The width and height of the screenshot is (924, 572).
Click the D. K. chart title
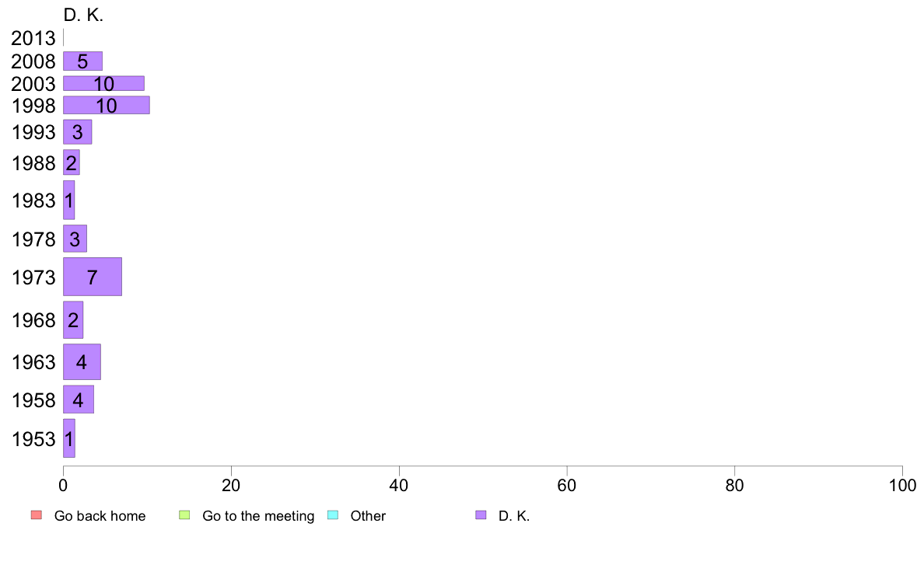(x=83, y=16)
